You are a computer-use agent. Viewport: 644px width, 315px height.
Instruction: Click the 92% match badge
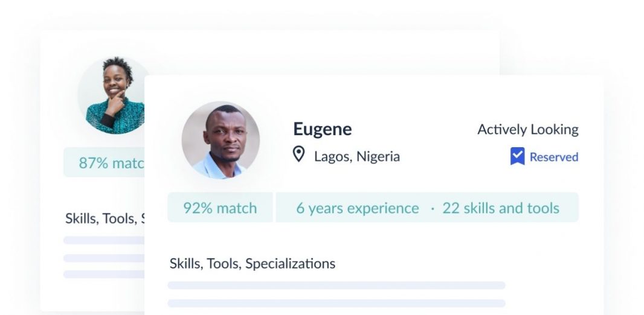pos(220,208)
